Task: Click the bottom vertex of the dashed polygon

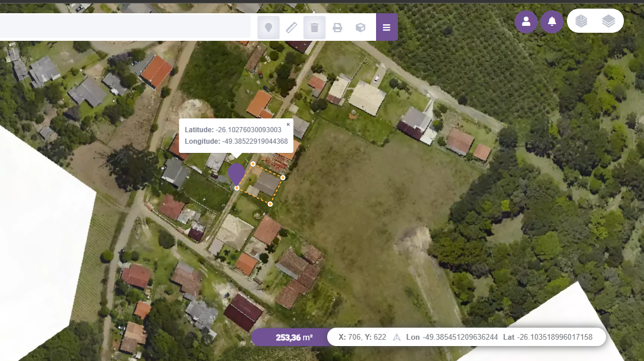Action: click(x=270, y=204)
